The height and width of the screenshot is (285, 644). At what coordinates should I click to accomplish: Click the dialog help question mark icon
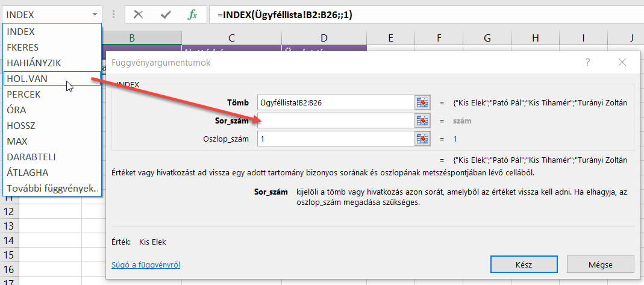[587, 62]
